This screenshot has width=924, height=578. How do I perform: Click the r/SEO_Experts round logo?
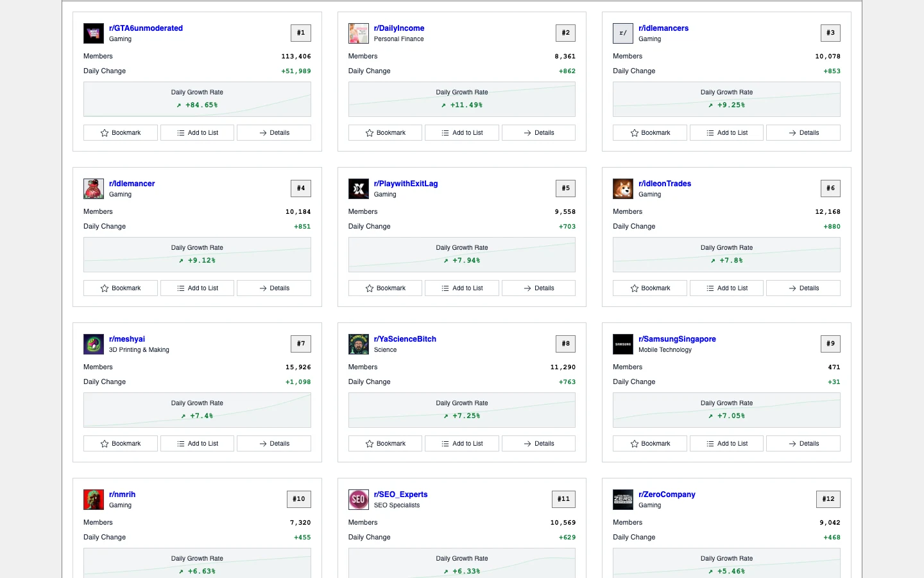(359, 499)
